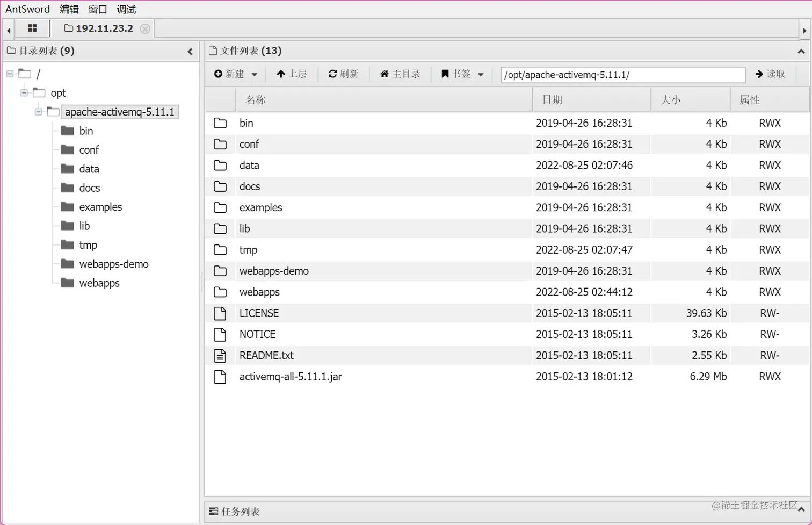Select examples folder in directory tree
The width and height of the screenshot is (812, 525).
click(x=100, y=207)
